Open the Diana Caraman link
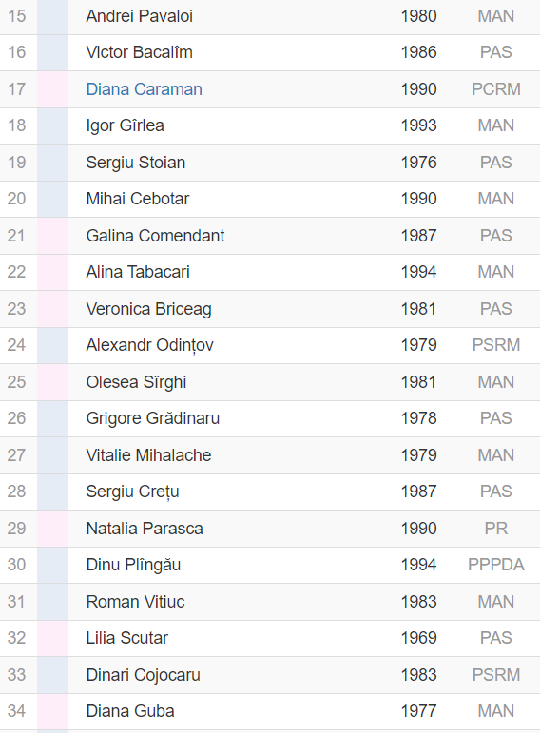560x733 pixels. coord(144,89)
